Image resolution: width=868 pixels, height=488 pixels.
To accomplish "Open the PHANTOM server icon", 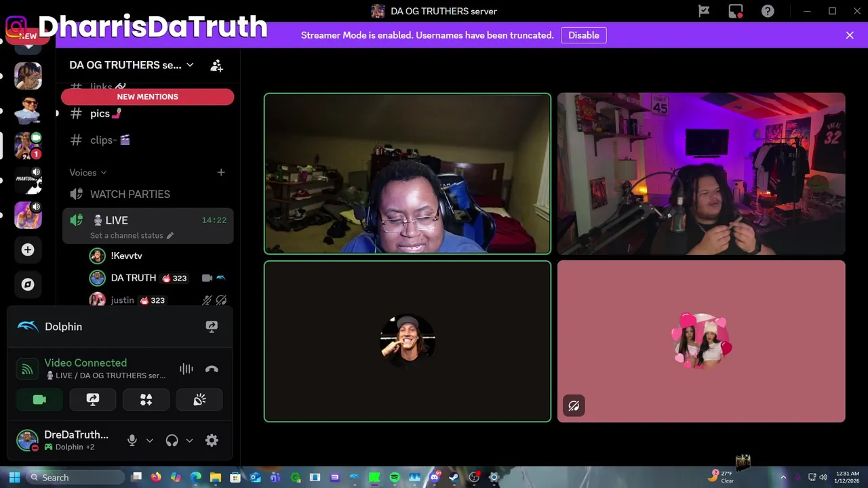I will click(x=28, y=181).
